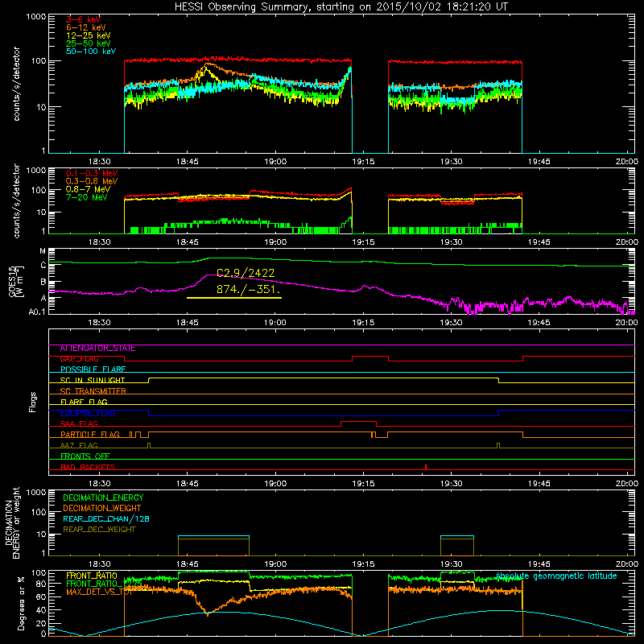
Task: Click the Flags axis label
Action: click(x=33, y=402)
